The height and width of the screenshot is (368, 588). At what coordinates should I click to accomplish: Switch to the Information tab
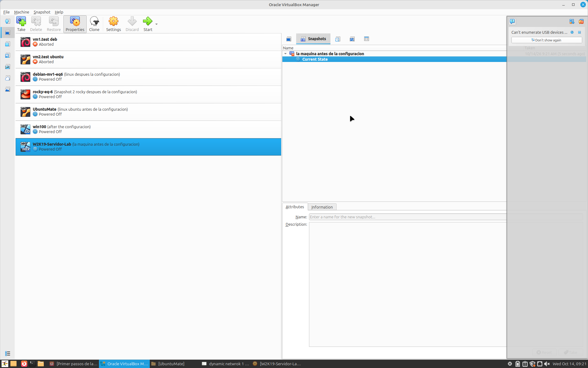(x=322, y=207)
